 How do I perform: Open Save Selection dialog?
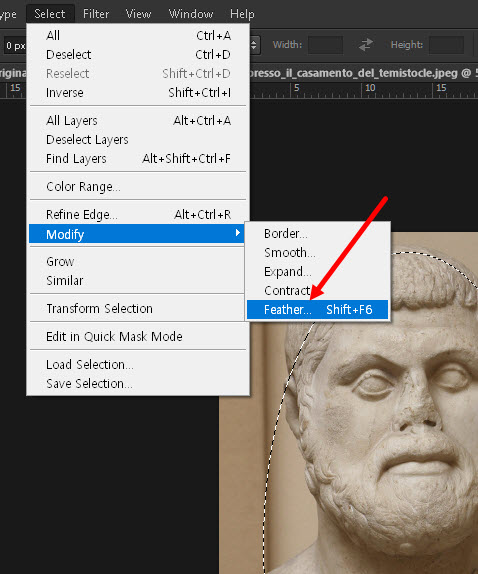138,384
